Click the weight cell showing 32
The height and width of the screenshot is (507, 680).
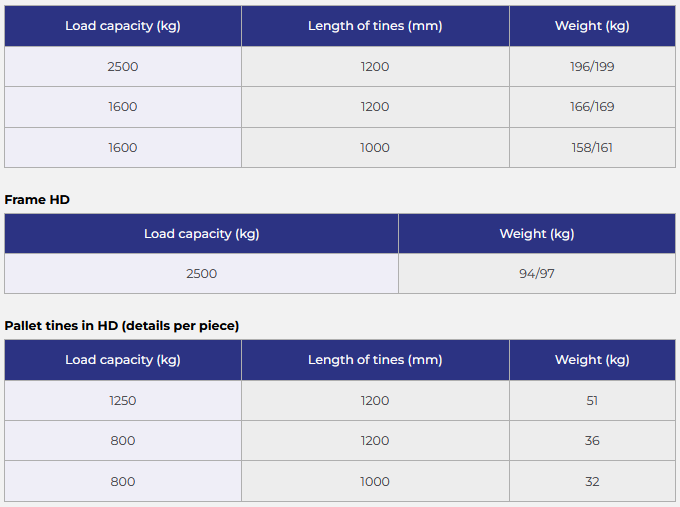tap(592, 481)
